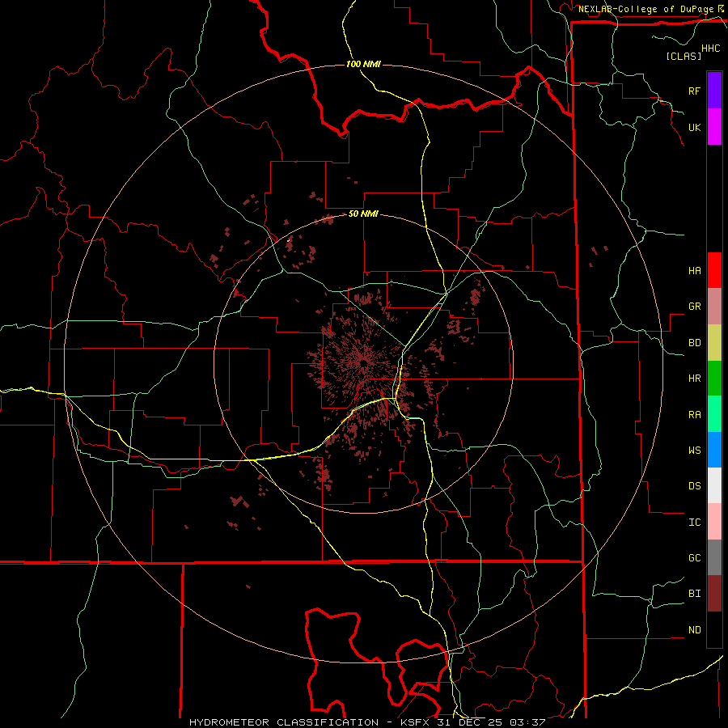The image size is (728, 728).
Task: Click the HYDROMETEOR CLASSIFICATION title text
Action: point(284,722)
